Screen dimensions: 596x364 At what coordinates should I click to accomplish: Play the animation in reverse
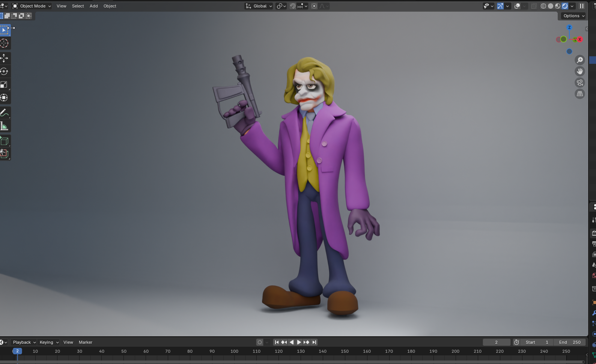coord(292,342)
